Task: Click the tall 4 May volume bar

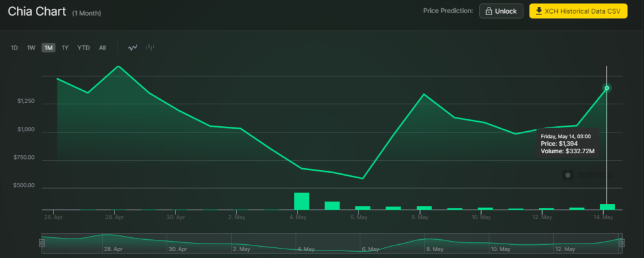Action: (x=301, y=201)
